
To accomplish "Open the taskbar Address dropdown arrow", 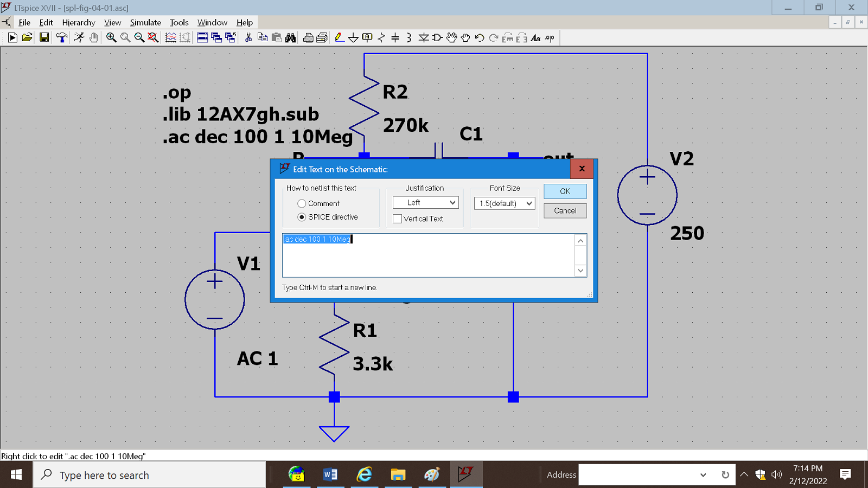I will pyautogui.click(x=703, y=475).
